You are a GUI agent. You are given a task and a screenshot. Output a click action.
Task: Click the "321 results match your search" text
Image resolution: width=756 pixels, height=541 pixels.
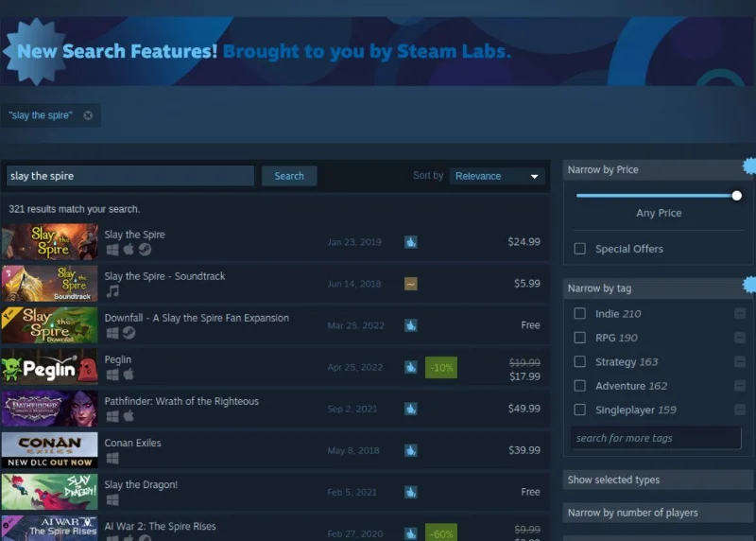pyautogui.click(x=75, y=209)
